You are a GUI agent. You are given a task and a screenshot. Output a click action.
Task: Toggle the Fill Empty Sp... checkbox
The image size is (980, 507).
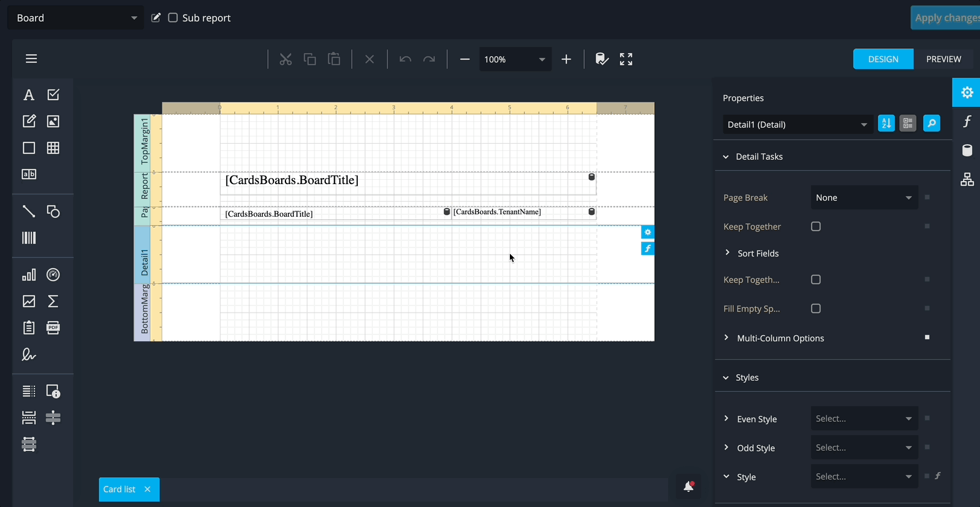point(816,308)
